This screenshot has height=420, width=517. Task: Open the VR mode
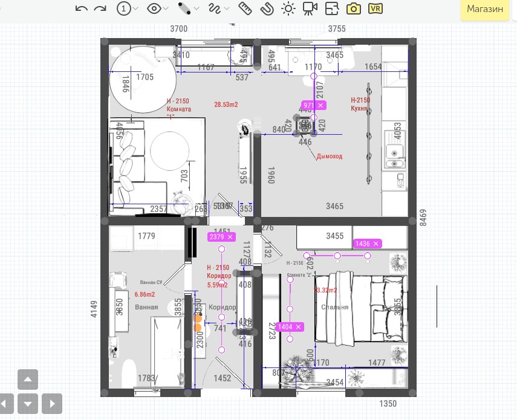[x=376, y=8]
